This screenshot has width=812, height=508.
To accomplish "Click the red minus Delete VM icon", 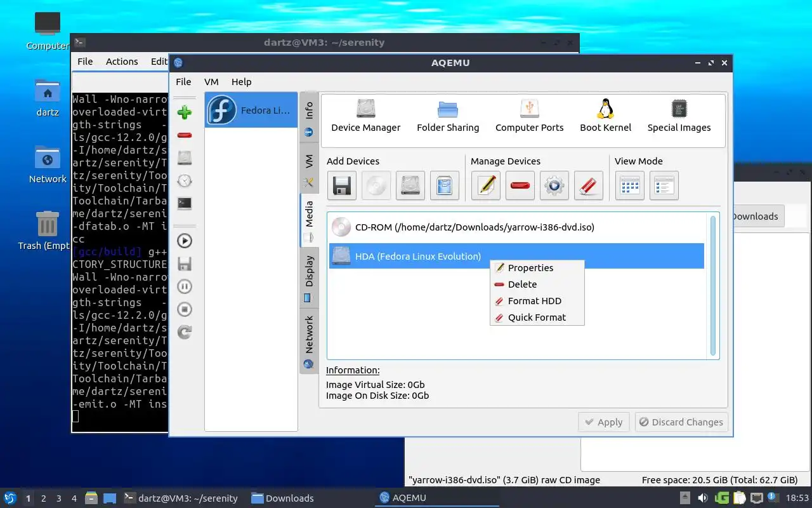I will [x=185, y=135].
